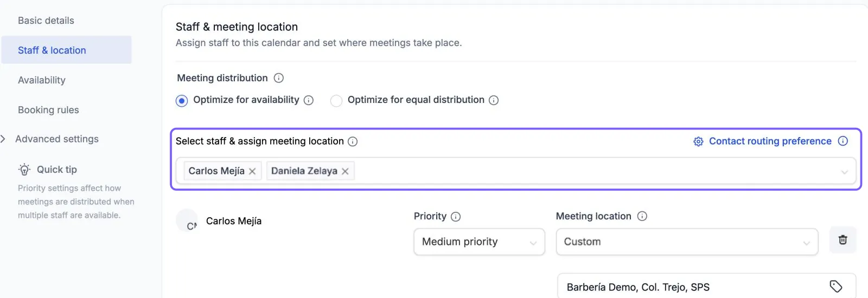Click the Priority info icon

click(456, 217)
